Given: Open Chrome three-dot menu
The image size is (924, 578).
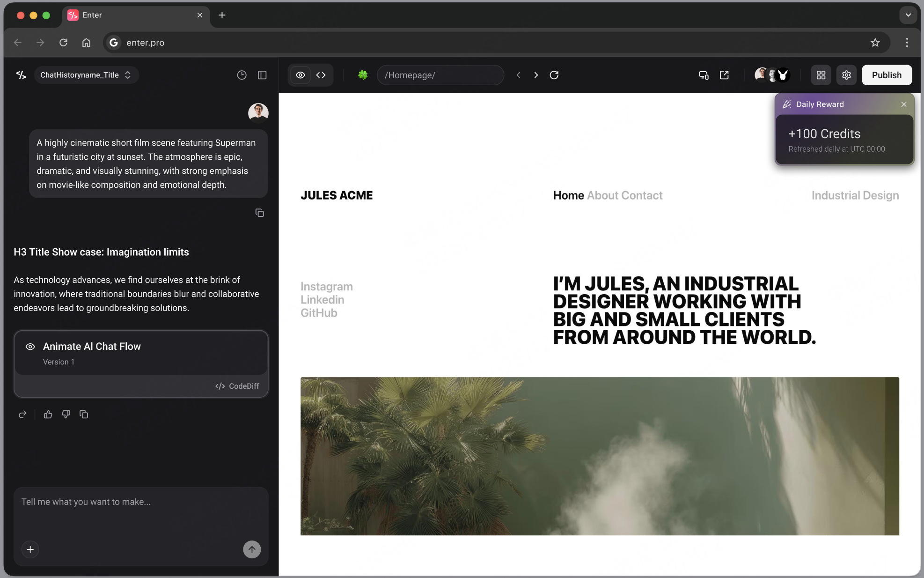Looking at the screenshot, I should coord(907,43).
